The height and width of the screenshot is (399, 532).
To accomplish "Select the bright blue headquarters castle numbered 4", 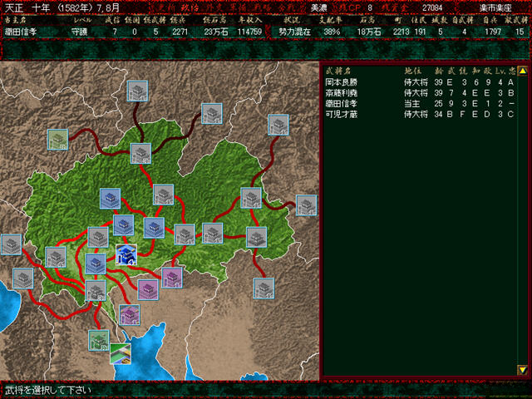I will [x=126, y=254].
